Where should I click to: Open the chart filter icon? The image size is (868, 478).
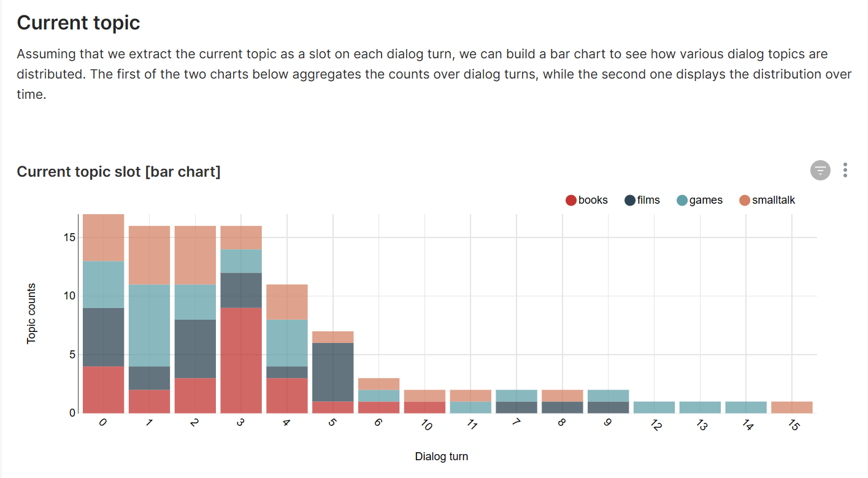coord(820,170)
